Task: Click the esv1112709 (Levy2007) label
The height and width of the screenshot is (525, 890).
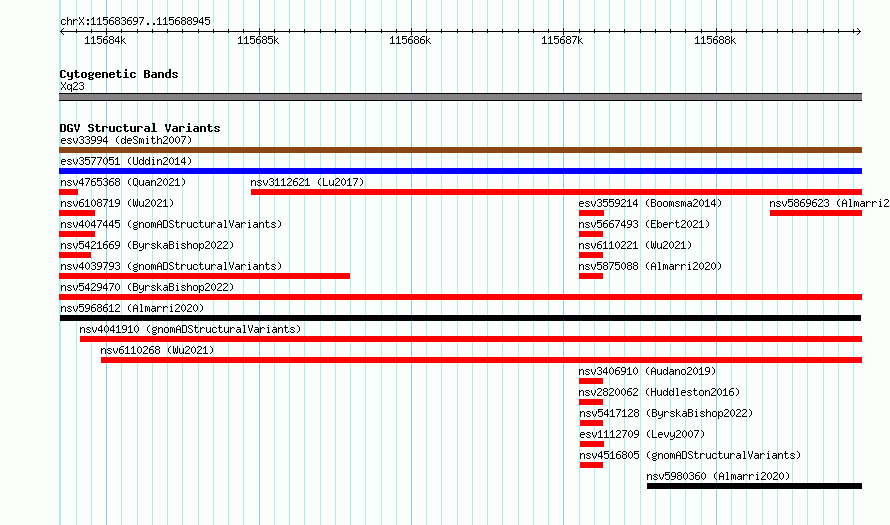Action: pyautogui.click(x=643, y=434)
